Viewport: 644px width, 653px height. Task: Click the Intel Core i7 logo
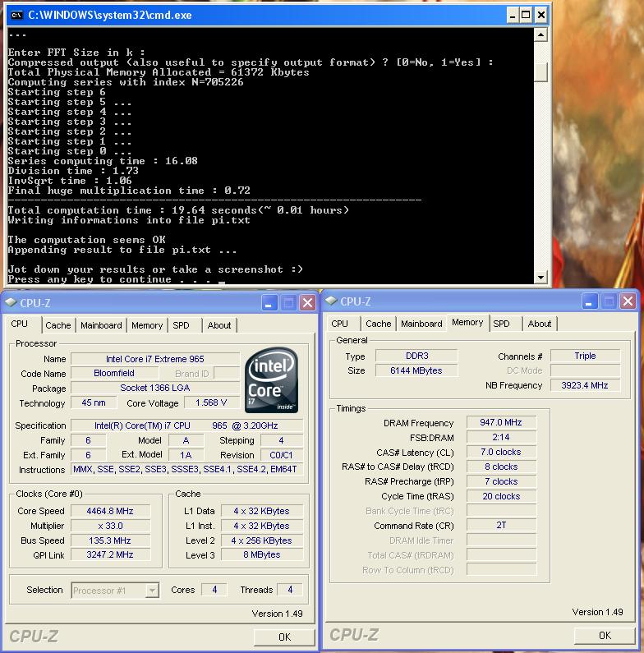pyautogui.click(x=272, y=379)
